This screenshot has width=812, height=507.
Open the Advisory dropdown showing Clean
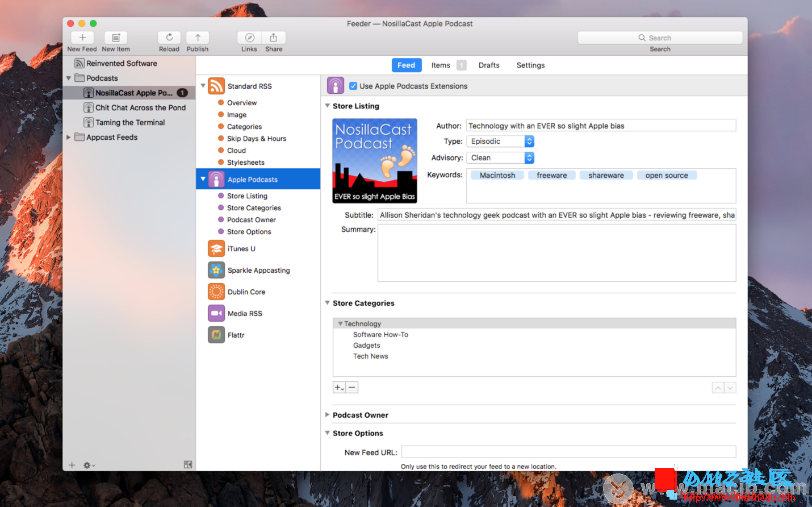tap(500, 157)
